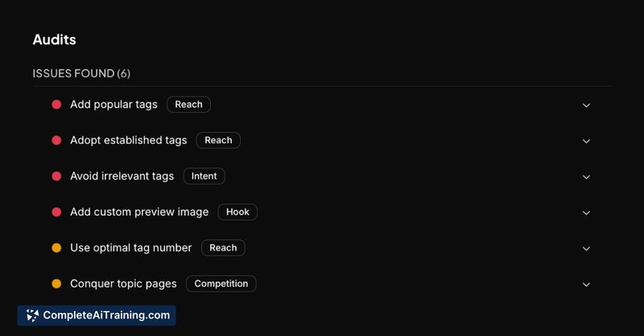644x336 pixels.
Task: Click the orange dot beside Use optimal tag number
Action: 56,248
